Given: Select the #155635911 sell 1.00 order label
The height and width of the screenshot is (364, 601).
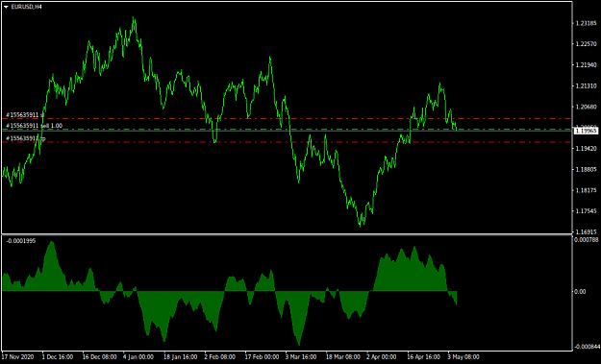Looking at the screenshot, I should tap(34, 126).
